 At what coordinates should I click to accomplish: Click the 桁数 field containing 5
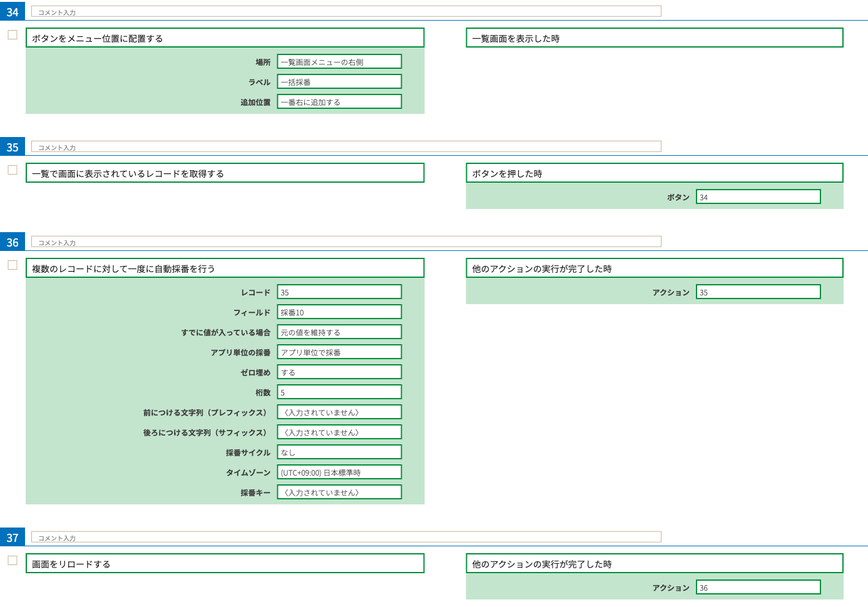click(x=339, y=392)
